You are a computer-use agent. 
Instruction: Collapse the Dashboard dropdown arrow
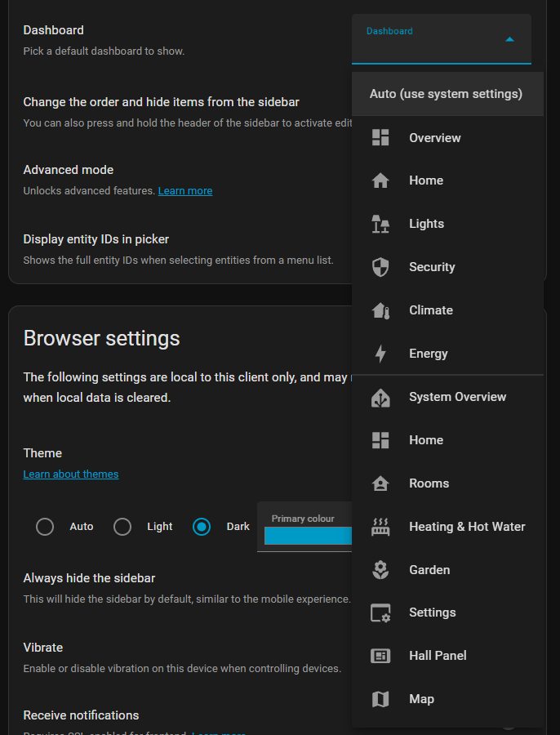point(510,39)
